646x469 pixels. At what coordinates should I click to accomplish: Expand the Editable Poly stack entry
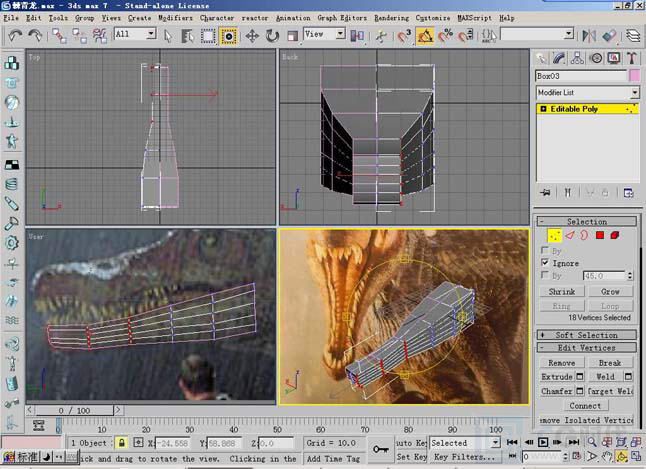[x=543, y=109]
